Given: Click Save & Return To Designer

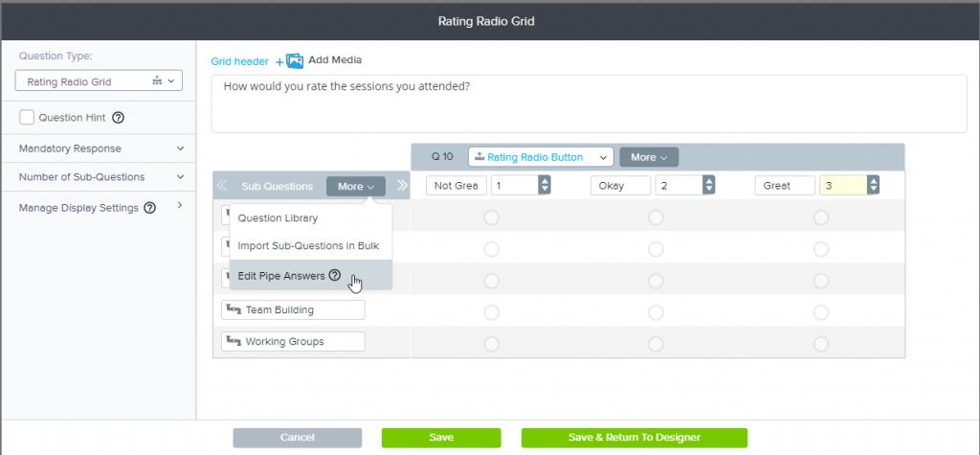Looking at the screenshot, I should click(634, 437).
